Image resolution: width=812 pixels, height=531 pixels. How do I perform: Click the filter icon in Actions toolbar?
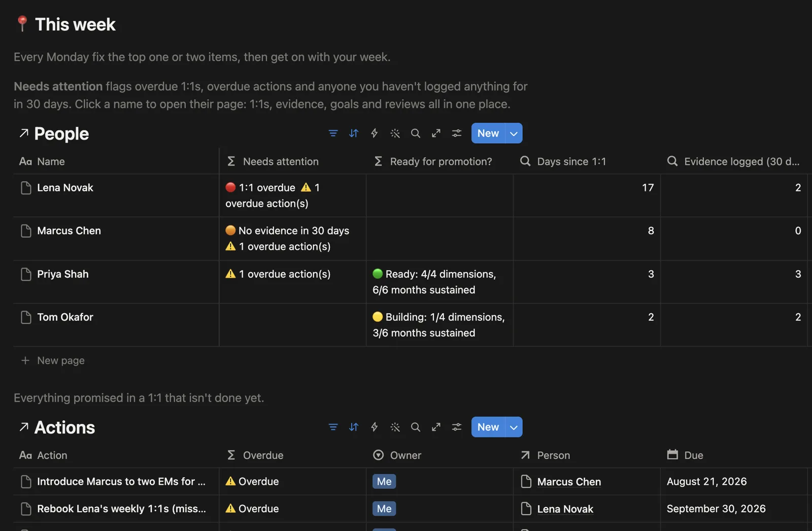[333, 427]
